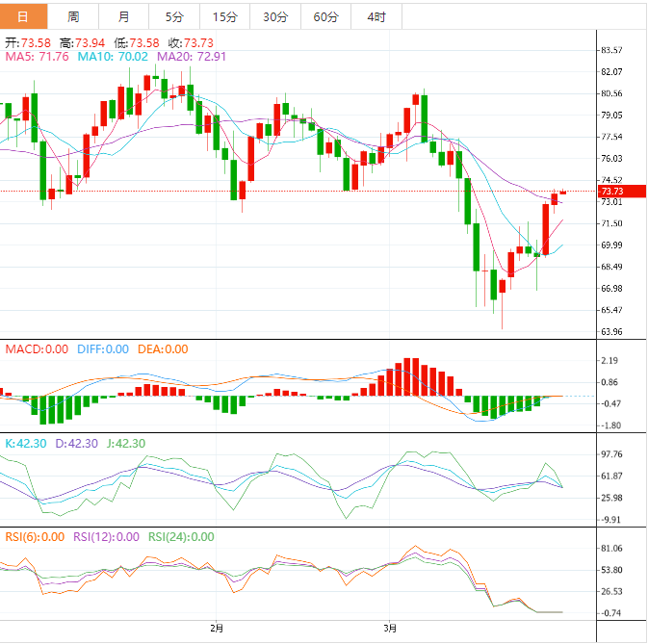Select the DIFF:0.00 label

tap(102, 349)
